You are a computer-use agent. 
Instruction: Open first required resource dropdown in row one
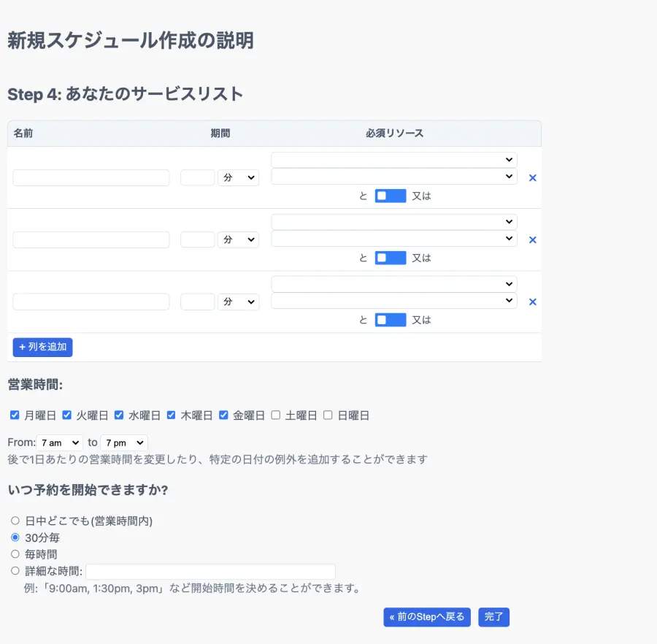[x=393, y=160]
